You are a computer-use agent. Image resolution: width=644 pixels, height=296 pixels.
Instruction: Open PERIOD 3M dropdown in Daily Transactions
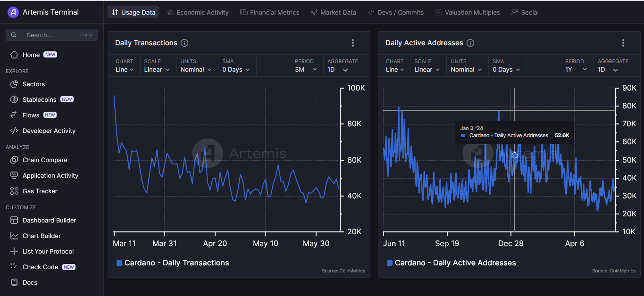pyautogui.click(x=306, y=69)
